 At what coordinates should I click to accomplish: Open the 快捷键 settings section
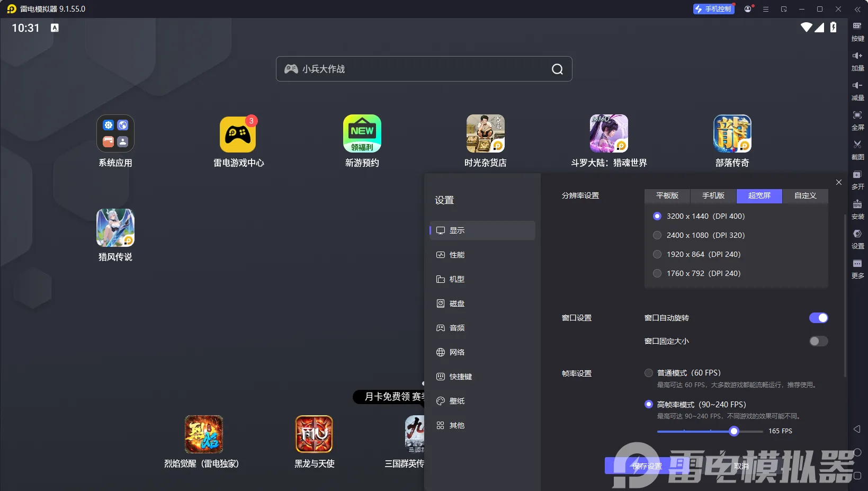pos(482,377)
